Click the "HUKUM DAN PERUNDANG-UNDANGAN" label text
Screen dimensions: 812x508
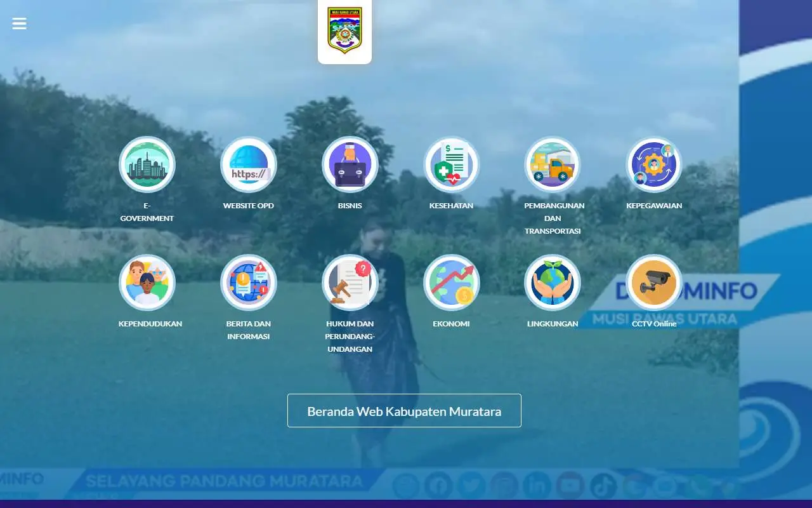pos(350,337)
